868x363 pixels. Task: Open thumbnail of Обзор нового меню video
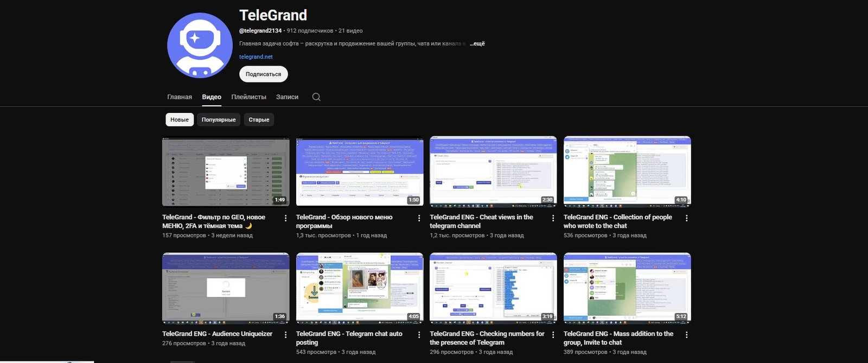(360, 171)
